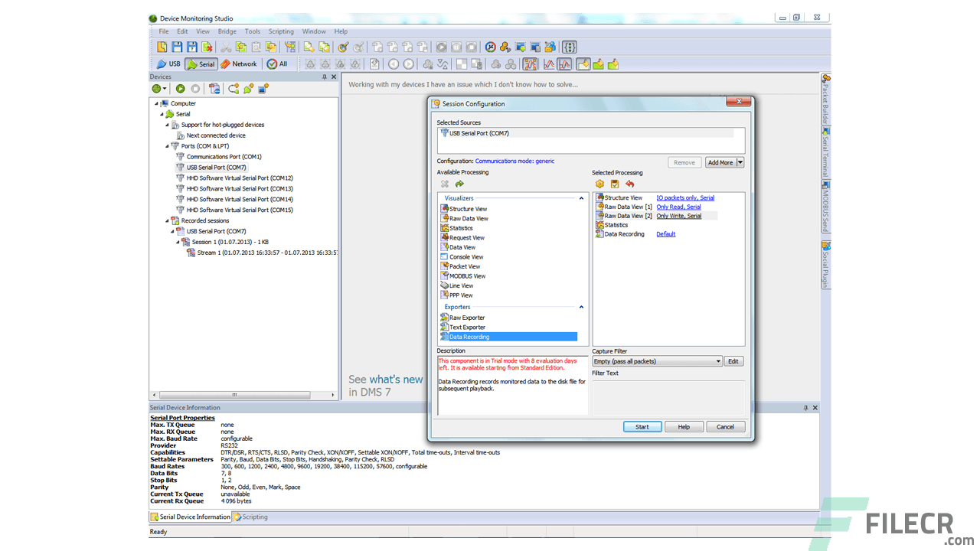Viewport: 980px width, 551px height.
Task: Open the File menu
Action: (x=164, y=31)
